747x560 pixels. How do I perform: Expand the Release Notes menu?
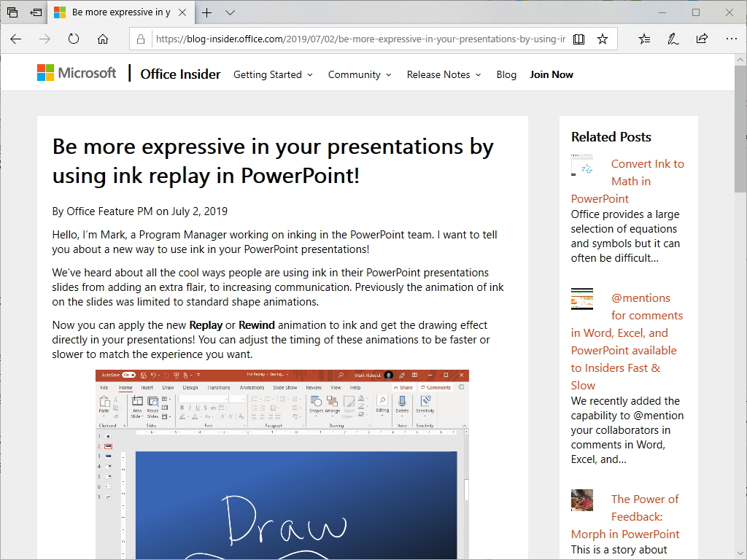click(444, 75)
